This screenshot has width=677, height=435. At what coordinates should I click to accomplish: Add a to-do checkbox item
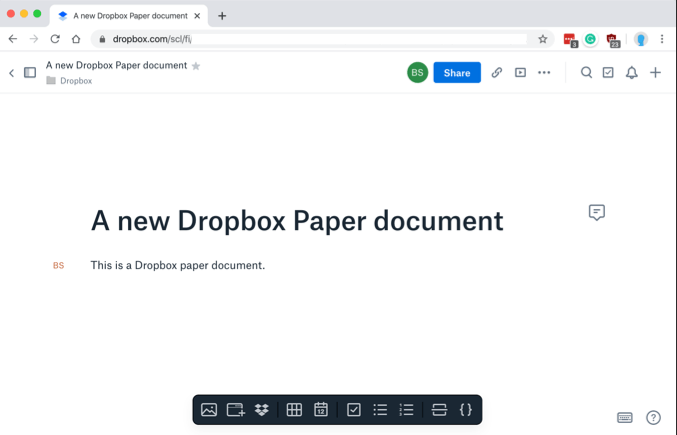(354, 410)
